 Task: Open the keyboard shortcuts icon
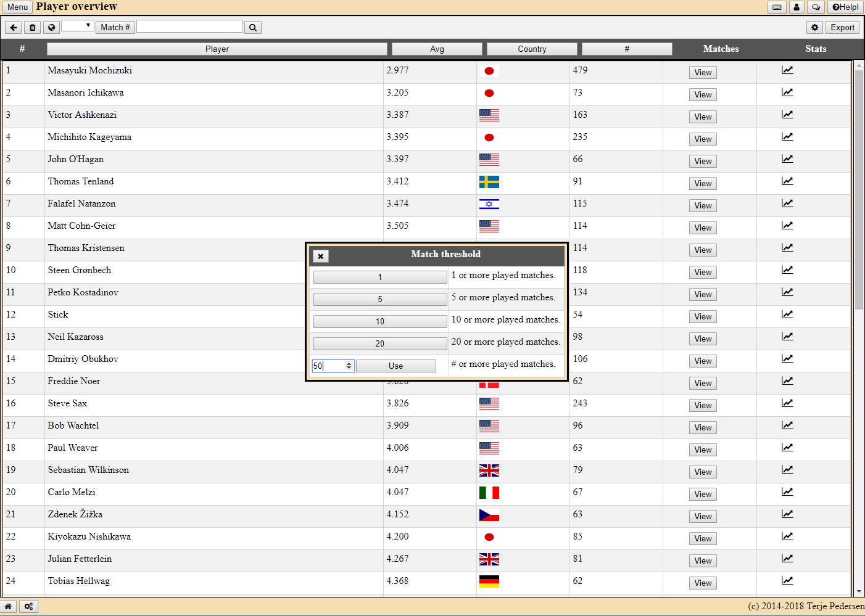click(x=777, y=7)
